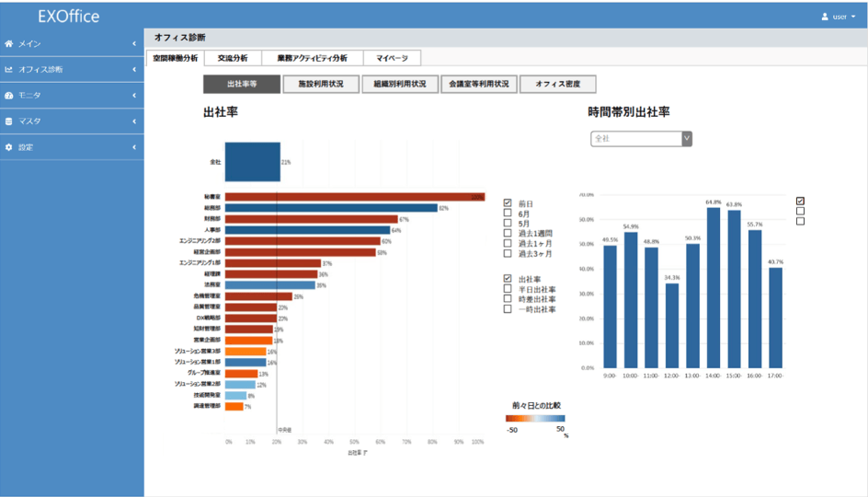
Task: Open the 業務アクティビティ分析 tab
Action: click(x=312, y=58)
